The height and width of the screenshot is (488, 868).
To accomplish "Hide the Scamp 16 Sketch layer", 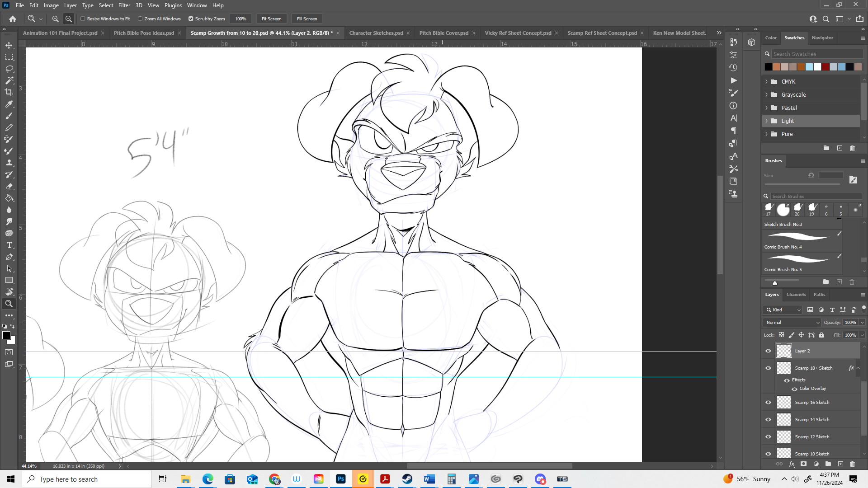I will [x=768, y=403].
